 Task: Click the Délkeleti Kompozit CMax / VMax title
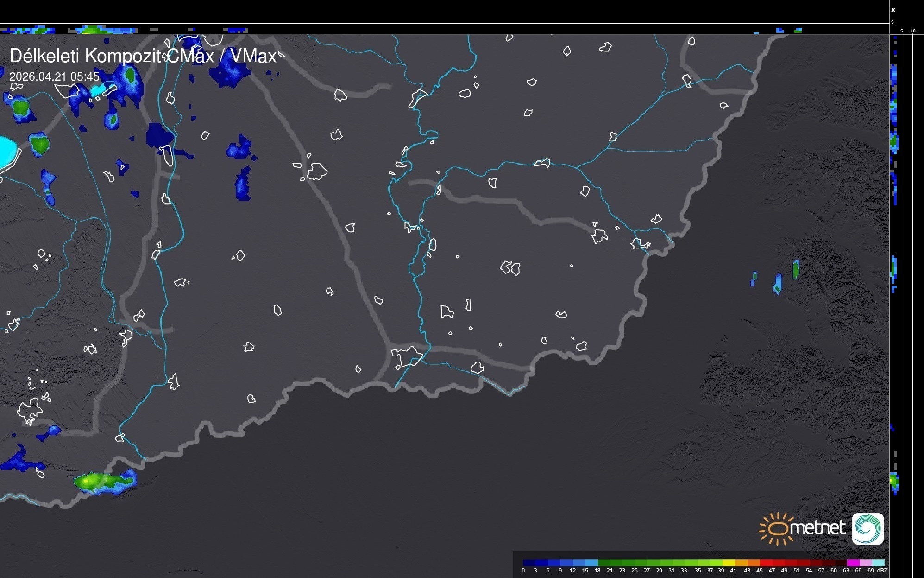[143, 56]
